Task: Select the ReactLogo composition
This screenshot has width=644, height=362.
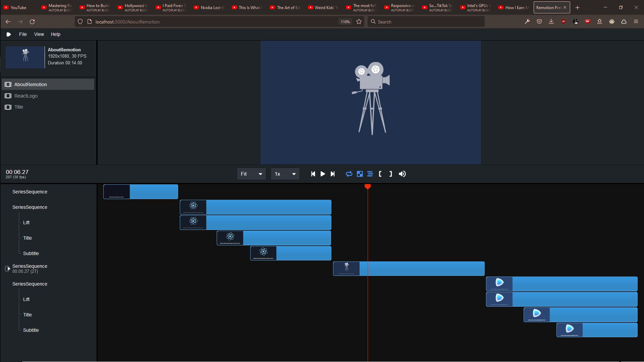Action: click(x=48, y=96)
